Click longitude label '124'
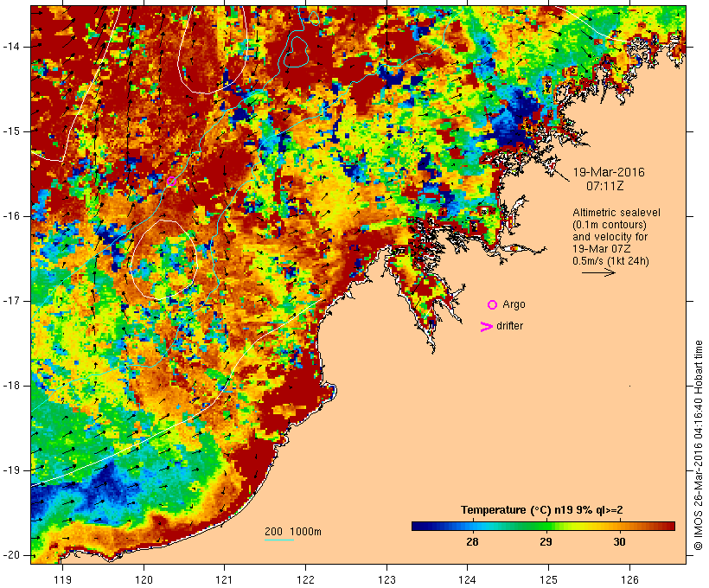The height and width of the screenshot is (588, 709). [x=468, y=580]
